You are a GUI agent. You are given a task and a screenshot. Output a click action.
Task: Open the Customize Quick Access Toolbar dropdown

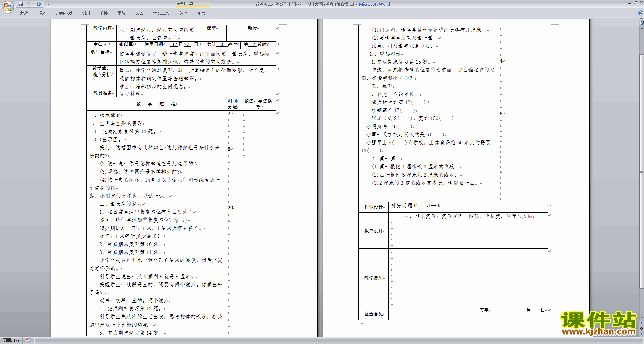pos(48,4)
